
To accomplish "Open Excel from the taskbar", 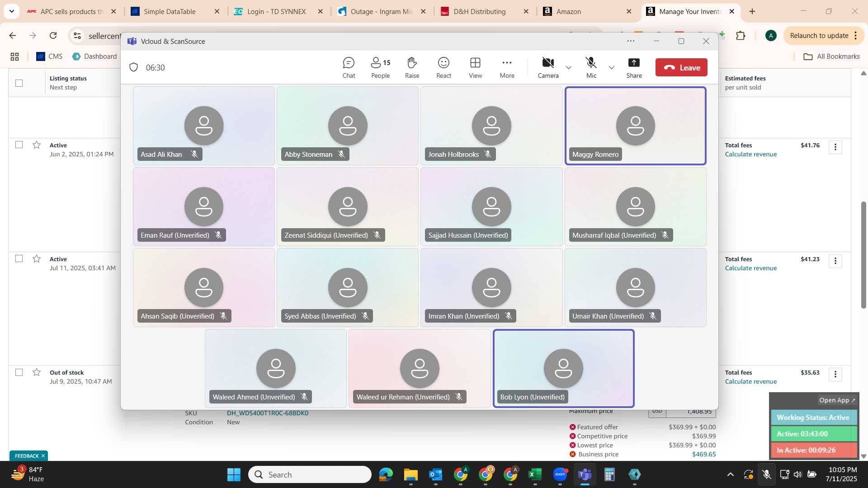I will click(535, 474).
